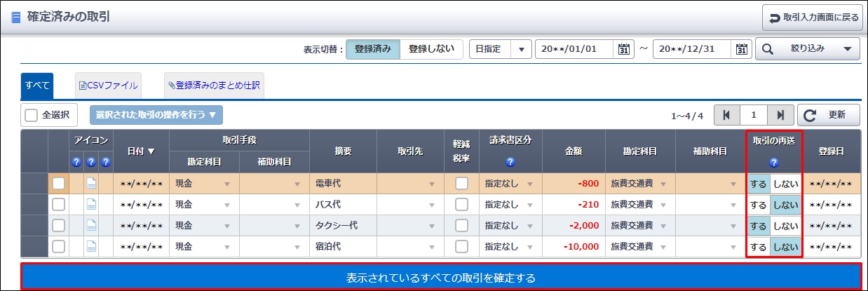Viewport: 868px width, 291px height.
Task: Toggle 軽減税率 checkbox for 宿泊代
Action: click(x=461, y=247)
